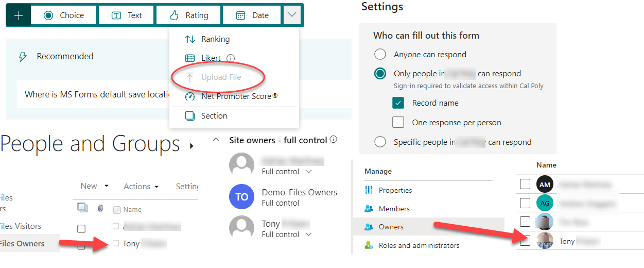Open Members in the Manage menu
Screen dimensions: 644x268
pos(394,209)
